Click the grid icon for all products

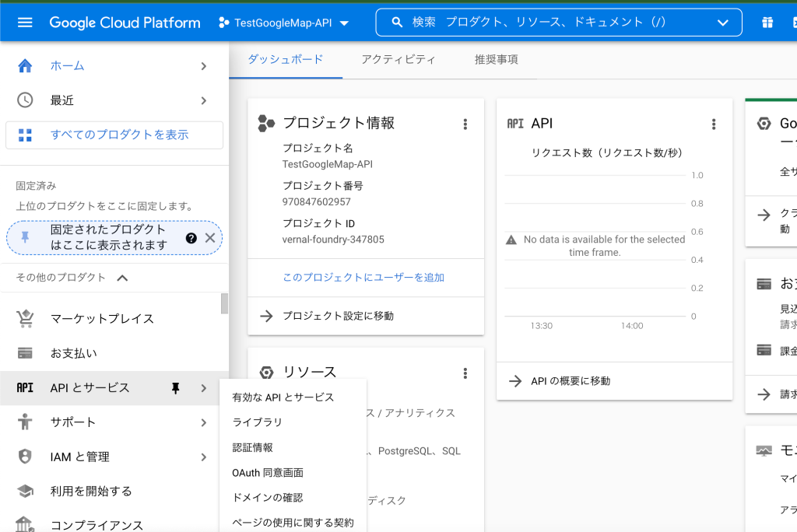[x=25, y=135]
